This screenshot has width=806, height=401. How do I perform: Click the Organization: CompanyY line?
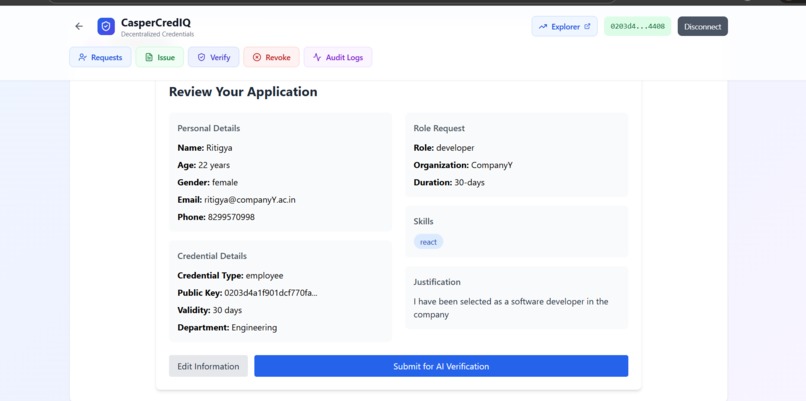click(463, 165)
